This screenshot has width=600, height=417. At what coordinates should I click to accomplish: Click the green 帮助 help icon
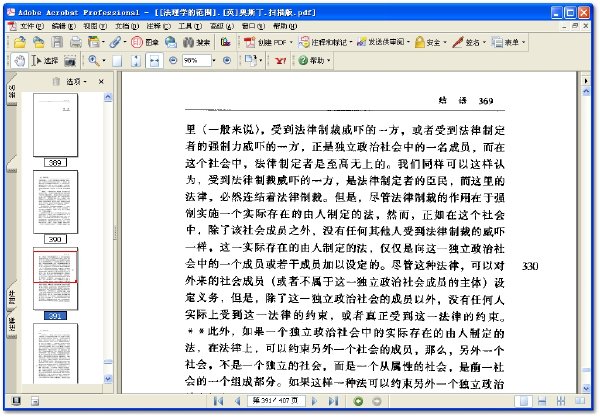[303, 60]
